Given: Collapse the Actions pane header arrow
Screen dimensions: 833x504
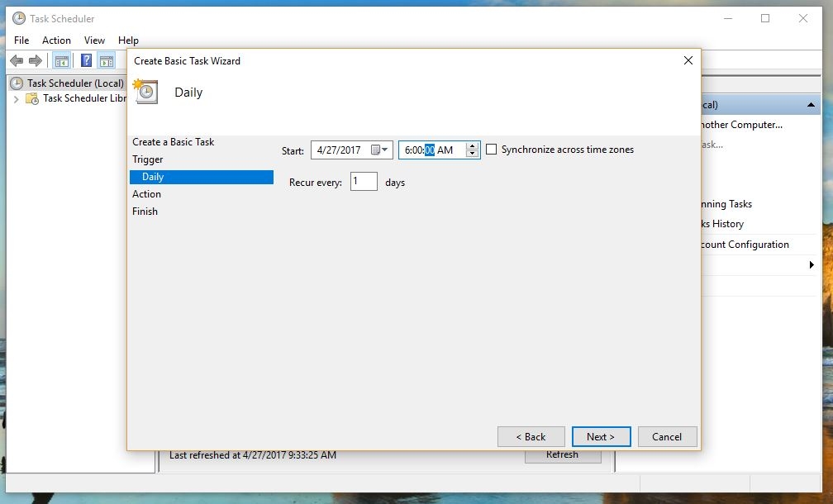Looking at the screenshot, I should click(811, 105).
